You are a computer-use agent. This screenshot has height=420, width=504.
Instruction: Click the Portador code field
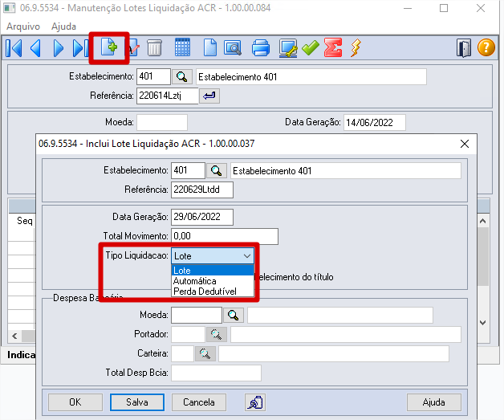(x=188, y=334)
